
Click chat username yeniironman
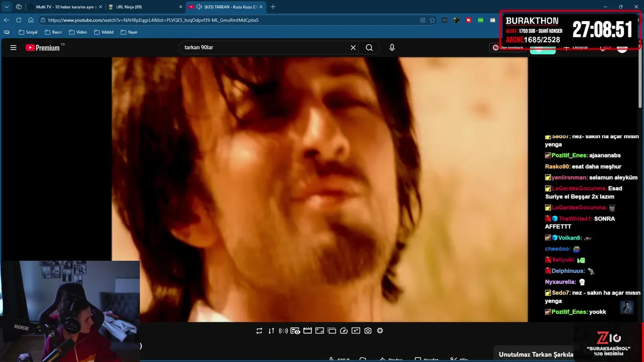[x=570, y=177]
